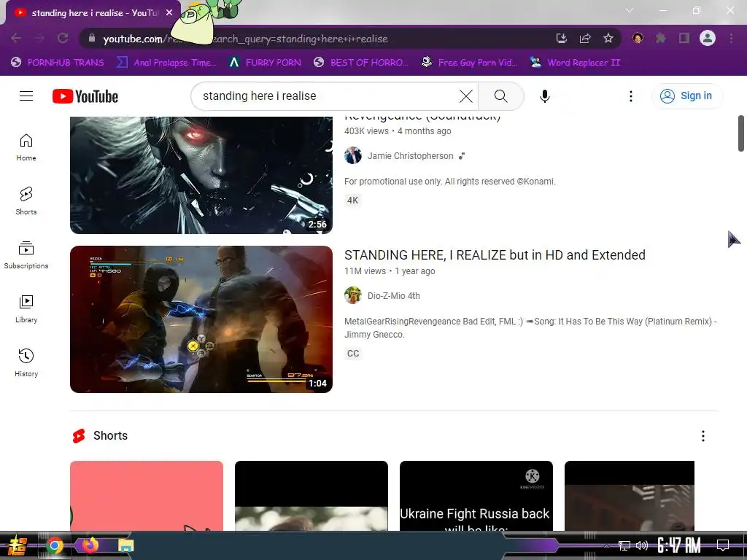Open the Word Replacer II bookmark
Screen dimensions: 747x560
click(x=576, y=63)
